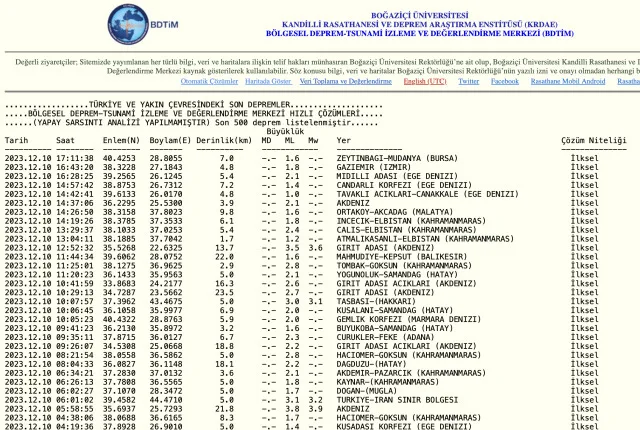Viewport: 640px width, 430px height.
Task: Click the Bölgesel Deprem-Tsunami İzleme heading line
Action: pos(420,33)
